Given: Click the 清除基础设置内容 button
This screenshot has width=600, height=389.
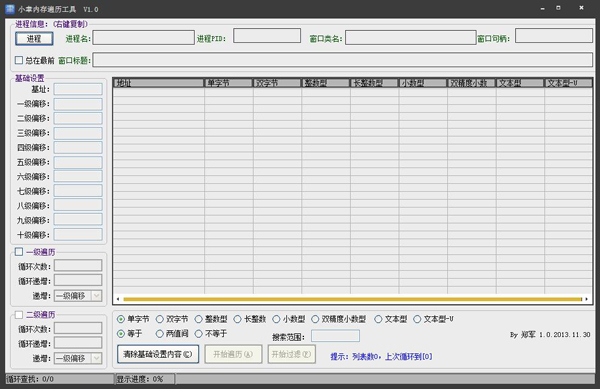Looking at the screenshot, I should pyautogui.click(x=158, y=354).
